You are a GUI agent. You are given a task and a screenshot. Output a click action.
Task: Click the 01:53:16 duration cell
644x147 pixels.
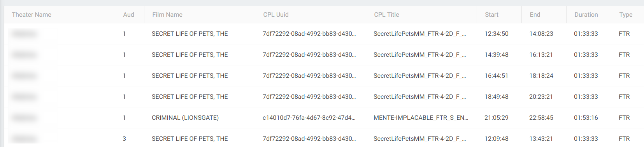586,118
